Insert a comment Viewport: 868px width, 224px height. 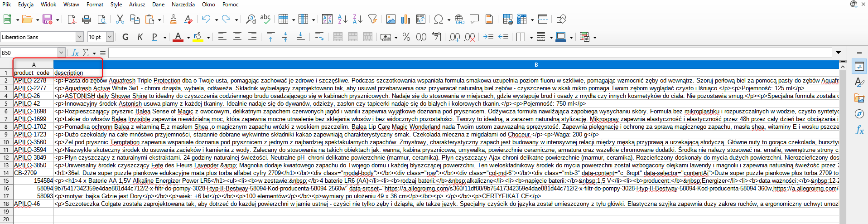point(474,19)
